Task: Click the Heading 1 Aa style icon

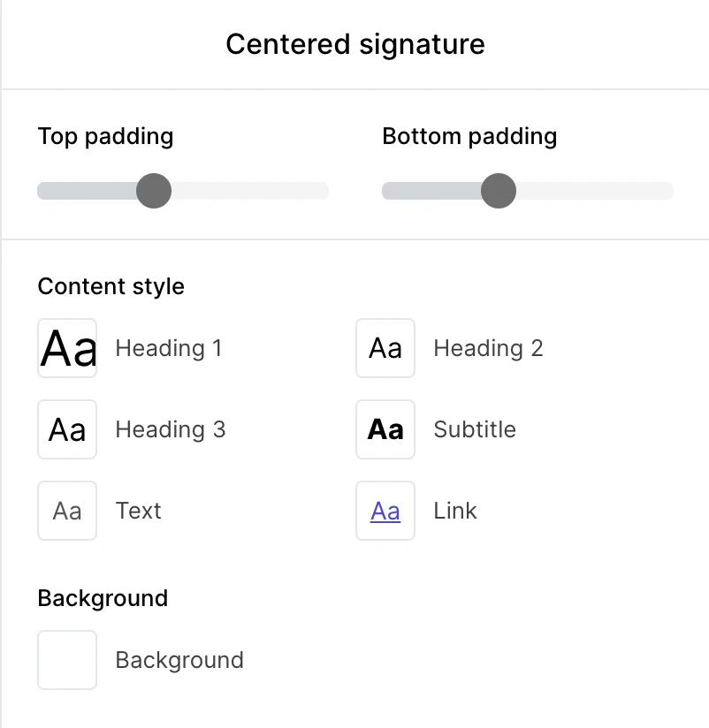Action: point(67,348)
